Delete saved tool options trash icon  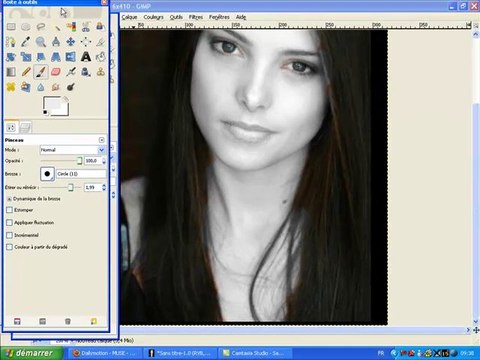point(68,321)
